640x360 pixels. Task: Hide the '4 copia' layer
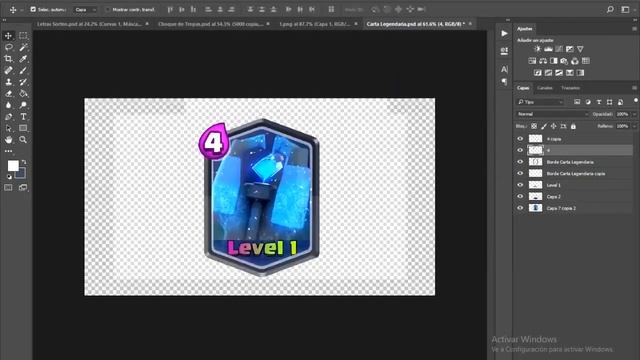point(520,139)
